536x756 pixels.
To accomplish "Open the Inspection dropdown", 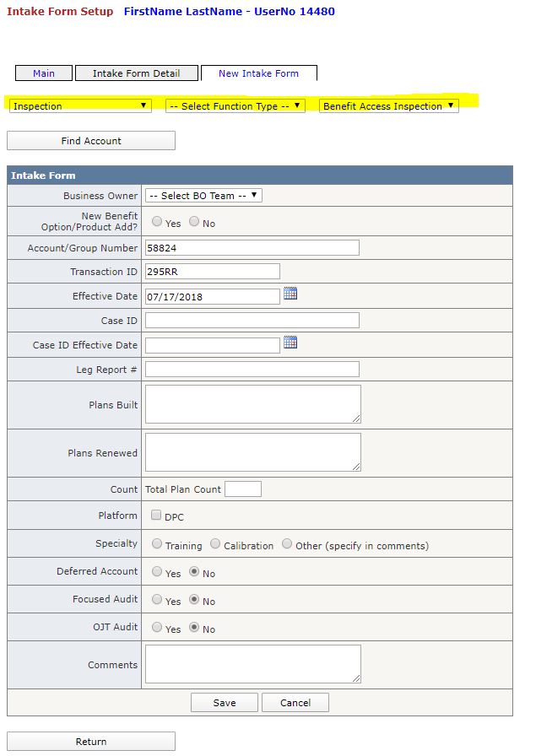I will click(80, 105).
